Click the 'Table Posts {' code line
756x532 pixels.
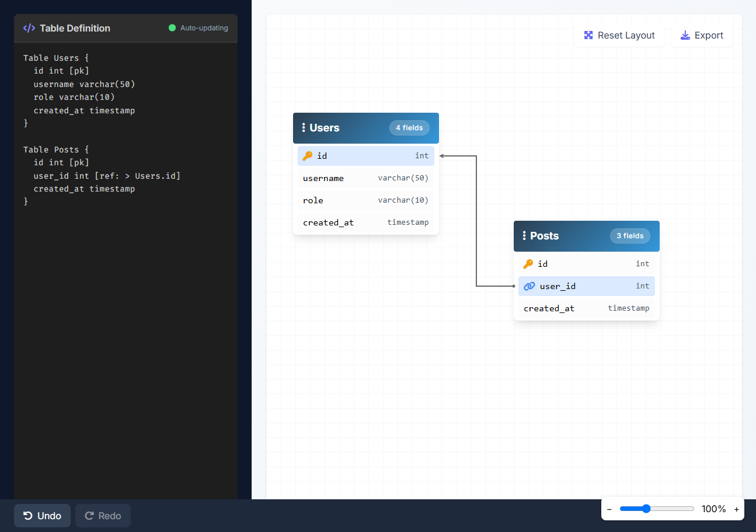(x=56, y=149)
